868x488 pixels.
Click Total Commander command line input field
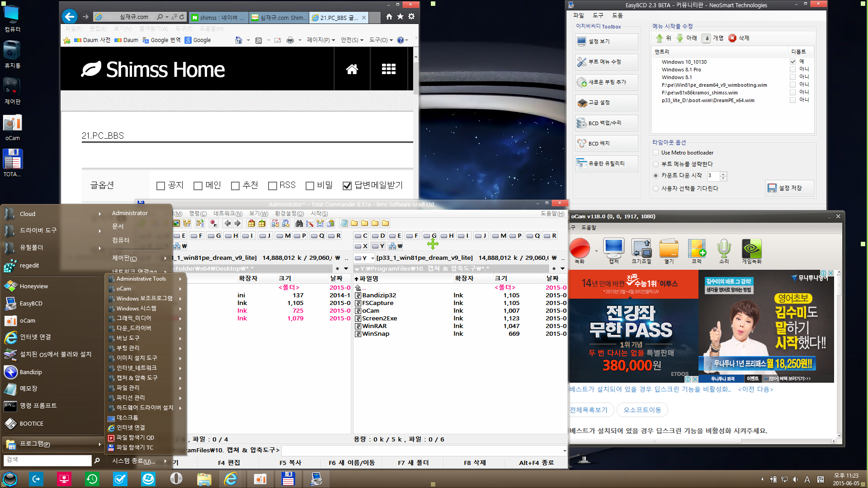pos(423,450)
